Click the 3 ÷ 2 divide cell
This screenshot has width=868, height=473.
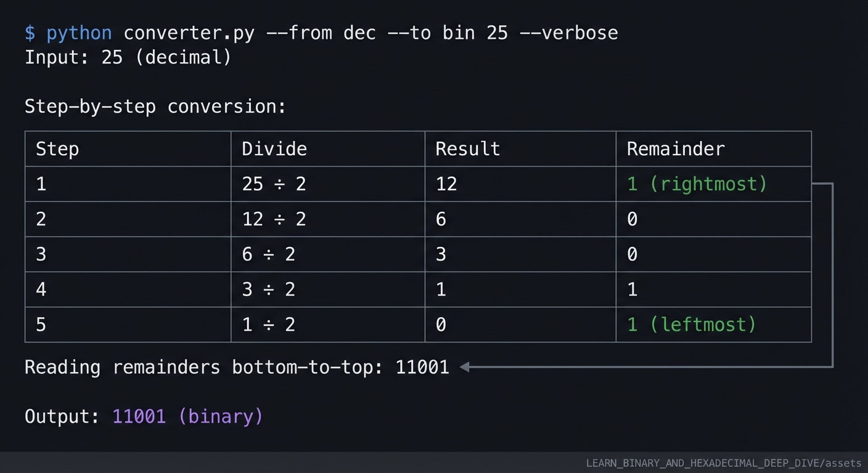269,289
